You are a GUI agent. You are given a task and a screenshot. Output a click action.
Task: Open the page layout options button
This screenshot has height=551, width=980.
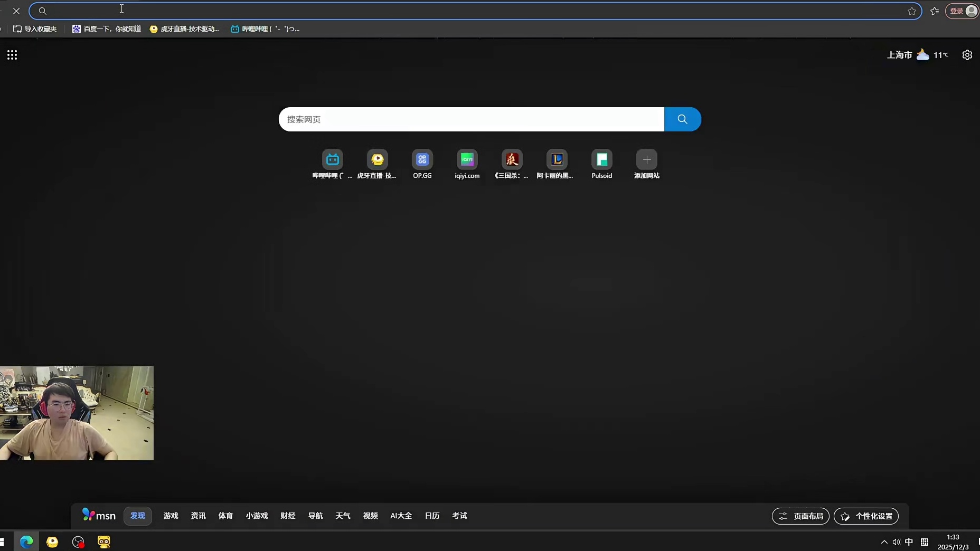coord(800,516)
